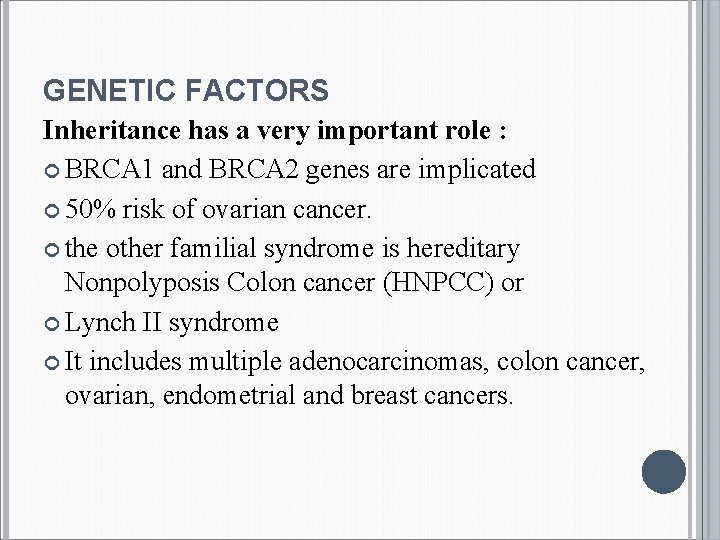Click the '(HNPCC)' abbreviation
Screen dimensions: 720x540
click(438, 282)
